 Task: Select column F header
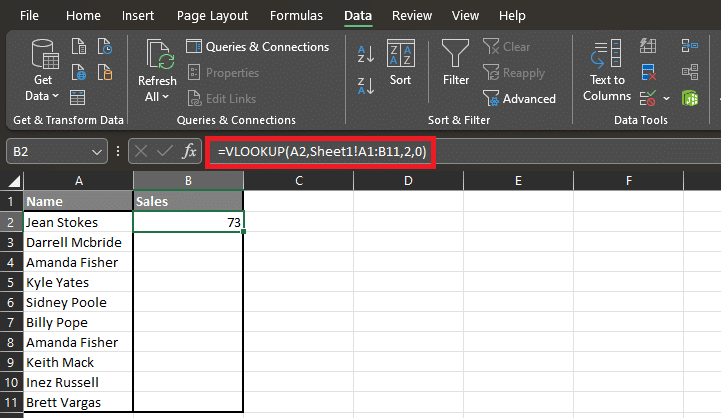coord(629,181)
